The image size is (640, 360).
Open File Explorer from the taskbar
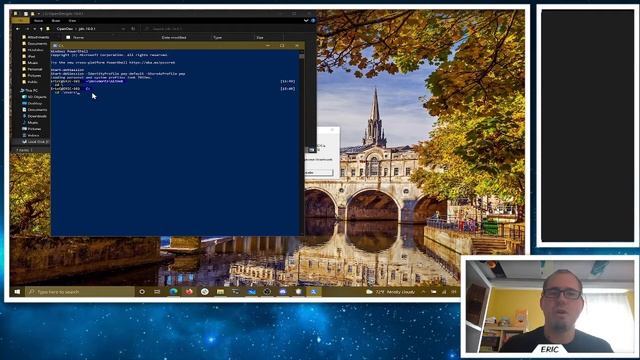[220, 292]
